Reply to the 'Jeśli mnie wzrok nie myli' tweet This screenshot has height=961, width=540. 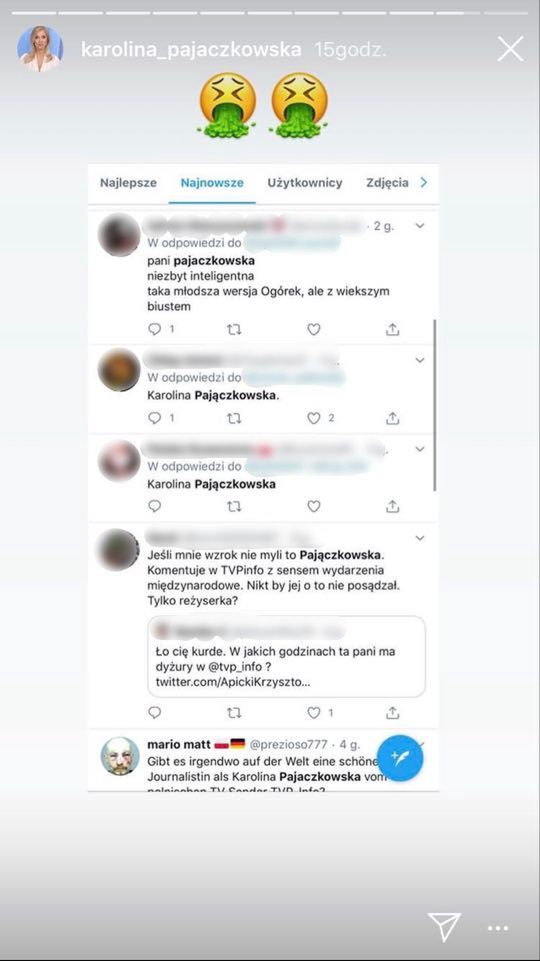point(155,713)
